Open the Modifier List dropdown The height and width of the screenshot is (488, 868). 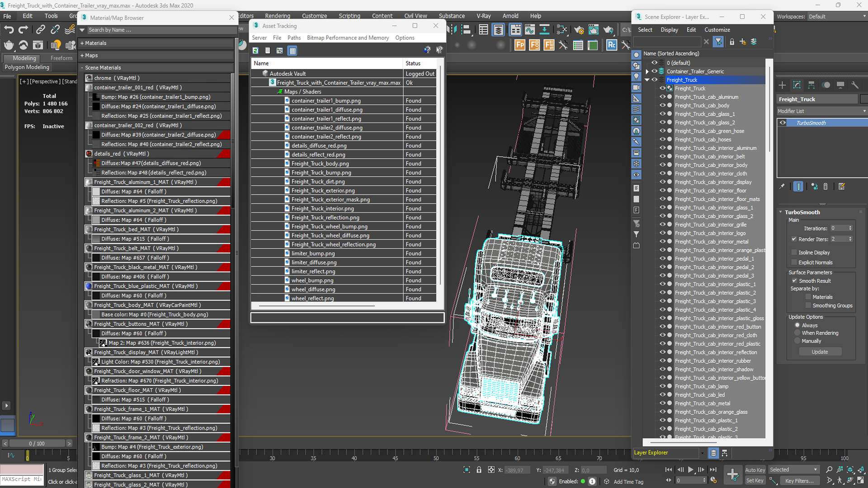click(821, 111)
